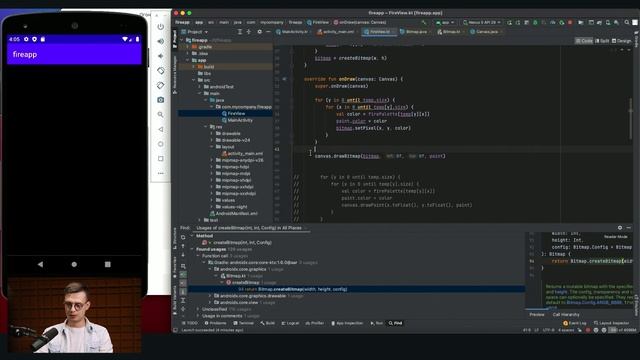Tap the phone's recents navigation button
640x360 pixels.
coord(108,264)
